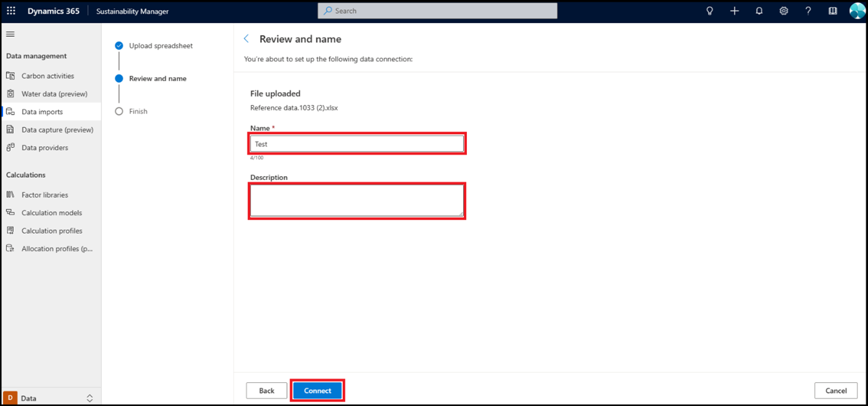Screen dimensions: 868x406
Task: Click the orange D area badge
Action: (x=10, y=398)
